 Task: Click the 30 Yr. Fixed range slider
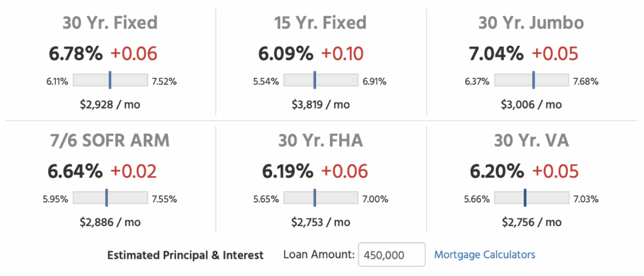(110, 81)
